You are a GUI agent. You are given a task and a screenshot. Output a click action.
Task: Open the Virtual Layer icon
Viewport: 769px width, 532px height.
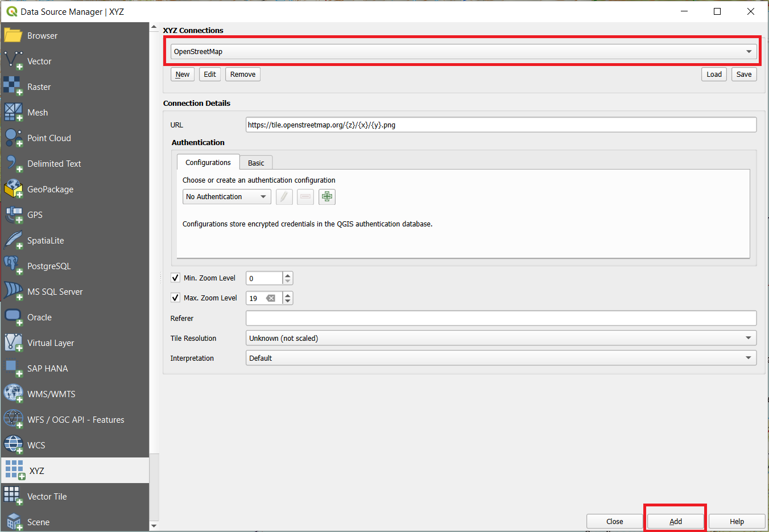coord(13,343)
